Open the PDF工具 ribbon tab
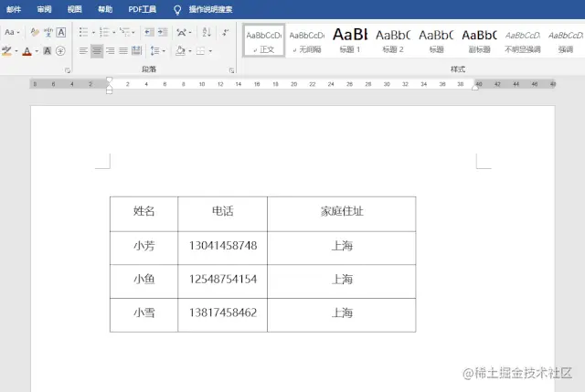This screenshot has width=585, height=392. [143, 9]
